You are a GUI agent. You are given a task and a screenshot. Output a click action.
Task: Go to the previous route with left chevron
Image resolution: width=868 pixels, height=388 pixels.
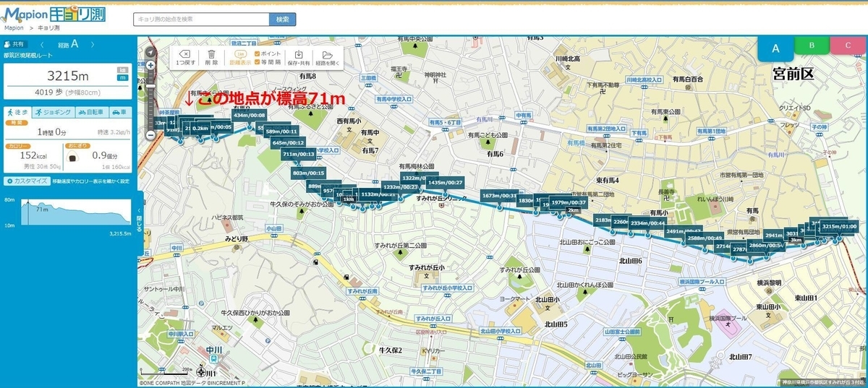click(43, 45)
